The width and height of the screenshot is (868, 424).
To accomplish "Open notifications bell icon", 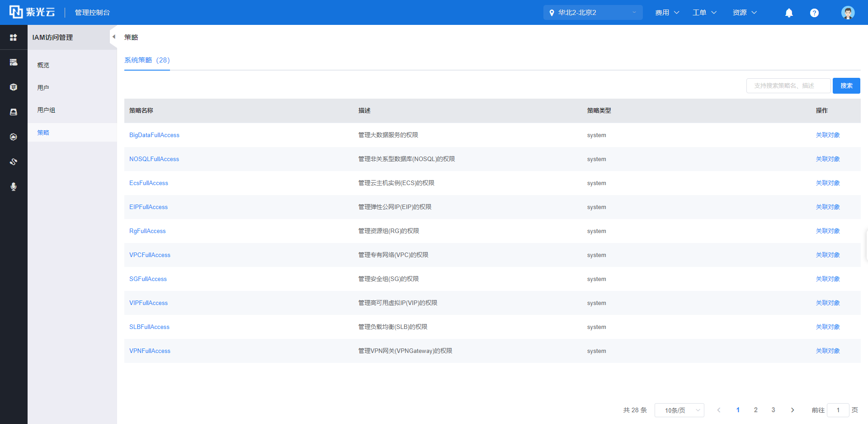I will (x=789, y=13).
